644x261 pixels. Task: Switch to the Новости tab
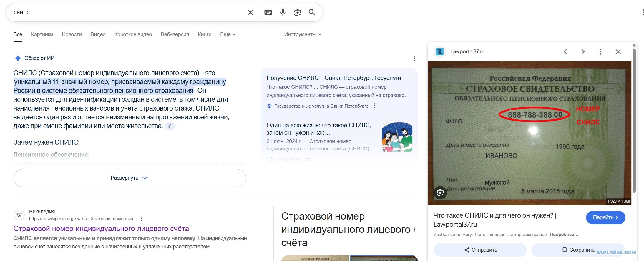72,34
